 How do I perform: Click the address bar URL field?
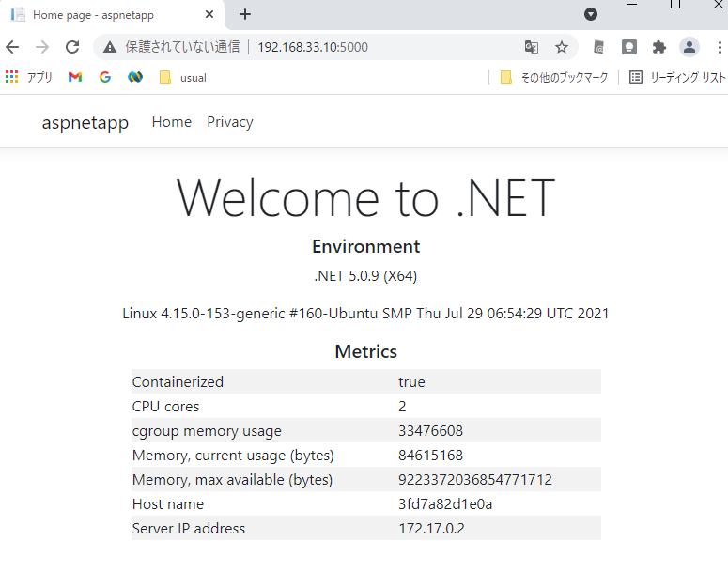[x=376, y=47]
